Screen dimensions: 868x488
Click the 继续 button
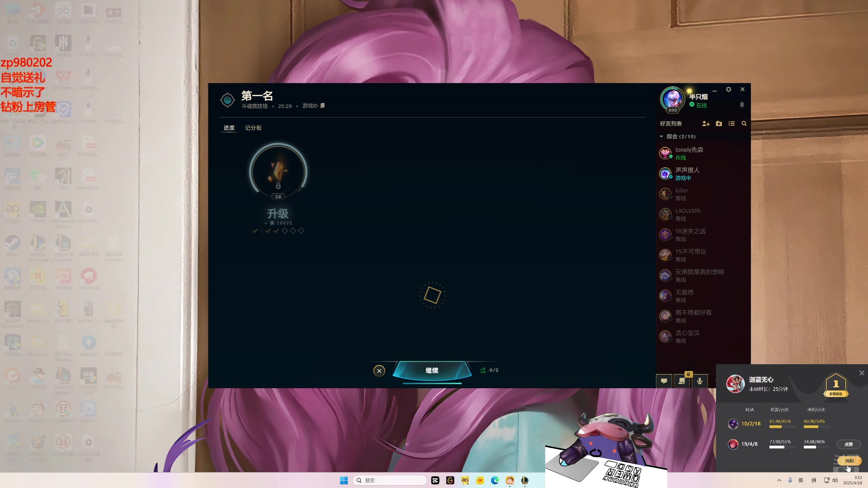pos(432,371)
